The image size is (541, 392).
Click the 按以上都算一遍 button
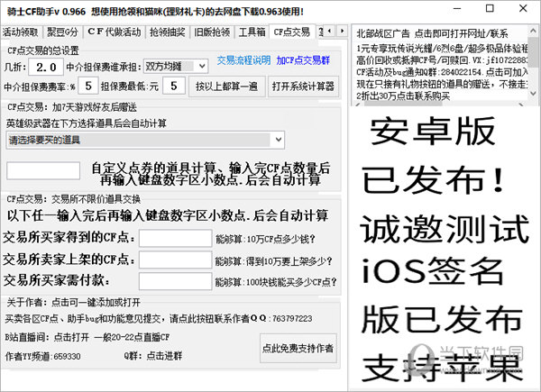click(x=226, y=87)
